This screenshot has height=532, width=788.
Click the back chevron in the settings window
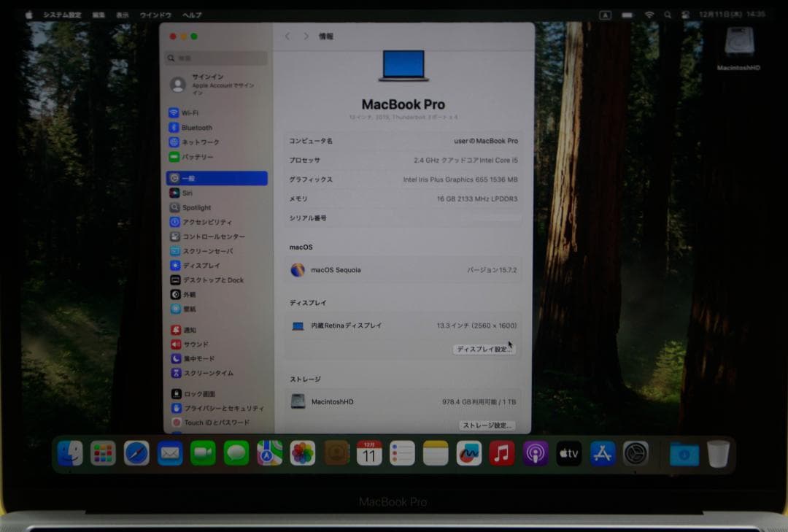pyautogui.click(x=287, y=36)
